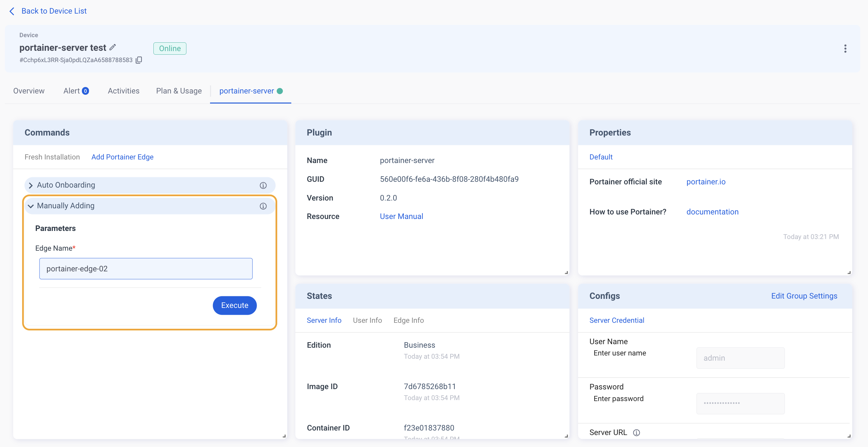Image resolution: width=868 pixels, height=447 pixels.
Task: Open the Plan & Usage tab
Action: [179, 91]
